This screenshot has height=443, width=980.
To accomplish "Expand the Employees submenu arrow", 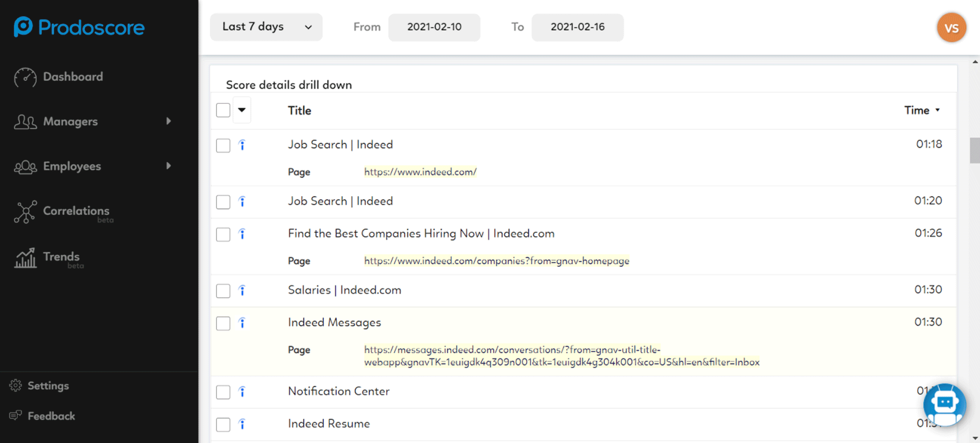I will pos(169,166).
